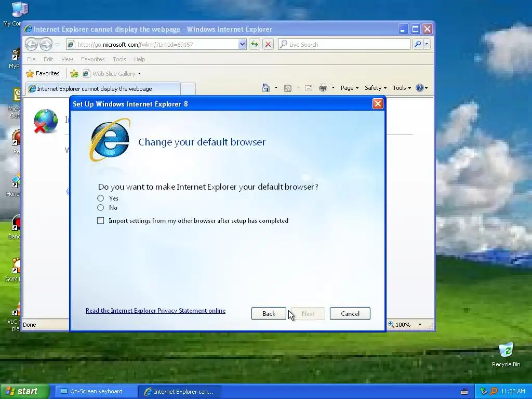Screen dimensions: 532x399
Task: Open the Web Slice Gallery dropdown
Action: click(x=139, y=74)
